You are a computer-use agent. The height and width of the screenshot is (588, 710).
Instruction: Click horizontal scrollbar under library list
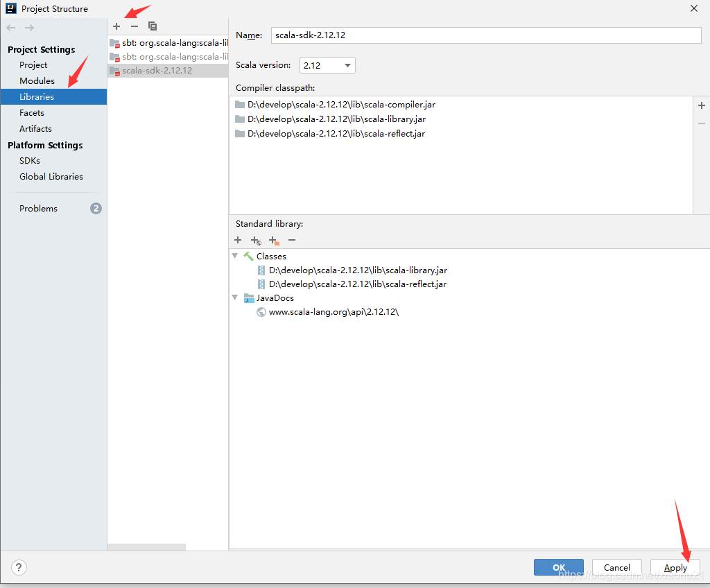pyautogui.click(x=146, y=547)
